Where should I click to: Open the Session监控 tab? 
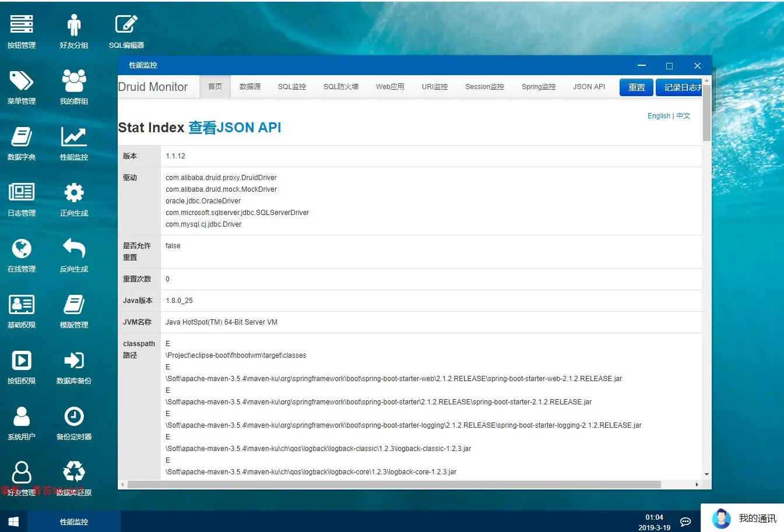[x=484, y=86]
